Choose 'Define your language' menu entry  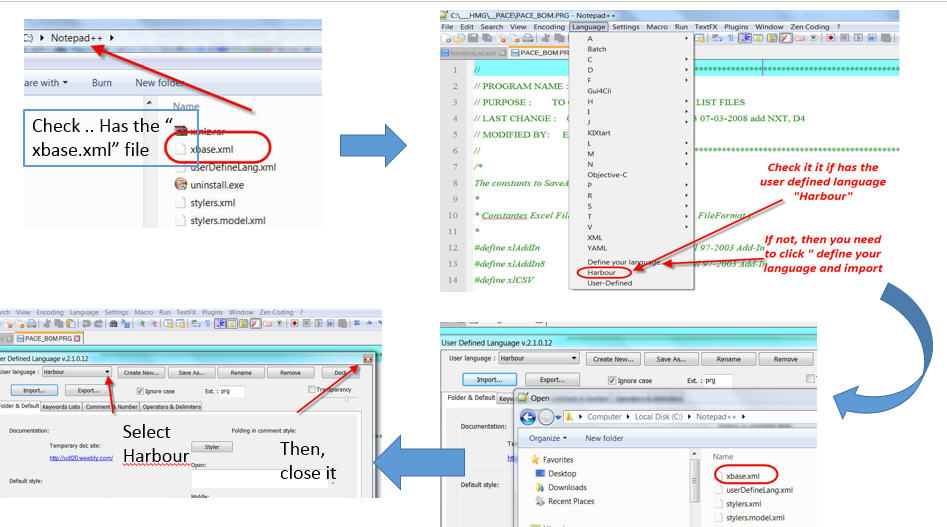coord(624,262)
